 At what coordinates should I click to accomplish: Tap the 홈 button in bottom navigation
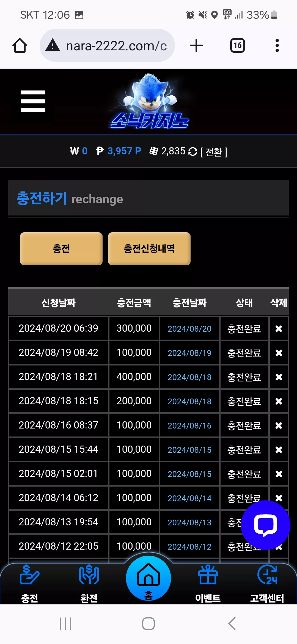[148, 578]
